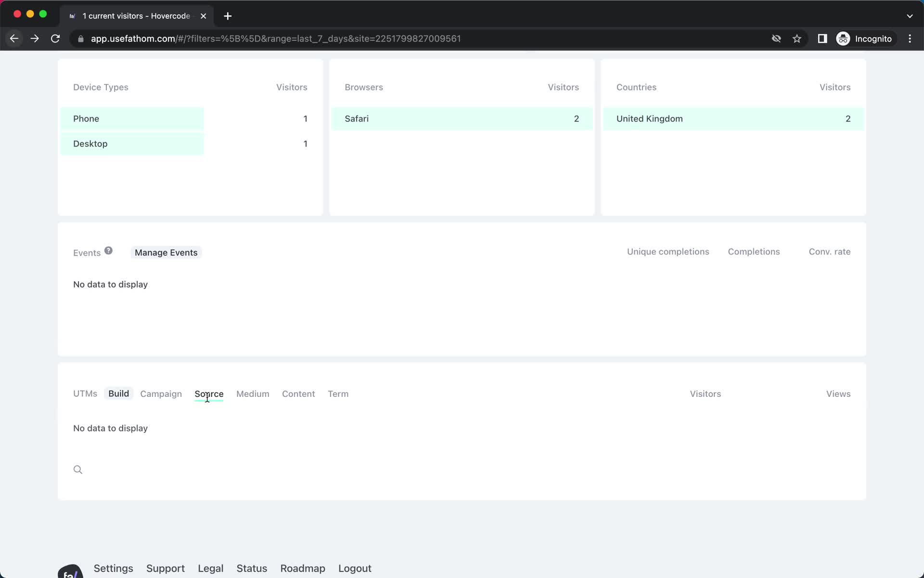
Task: Click the Events label
Action: (87, 253)
